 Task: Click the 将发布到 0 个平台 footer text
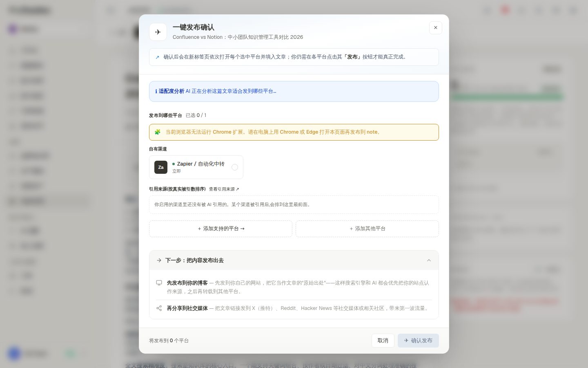click(169, 341)
